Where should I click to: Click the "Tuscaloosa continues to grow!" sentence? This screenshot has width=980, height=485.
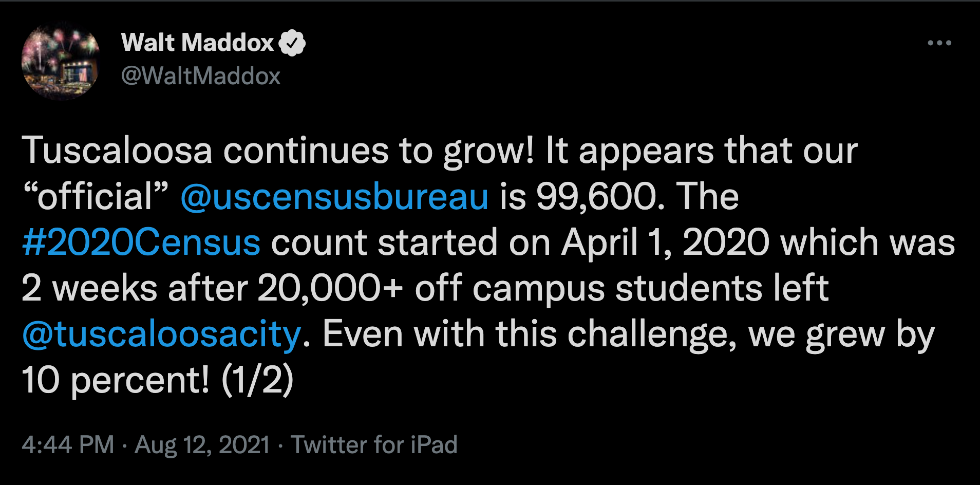(277, 151)
